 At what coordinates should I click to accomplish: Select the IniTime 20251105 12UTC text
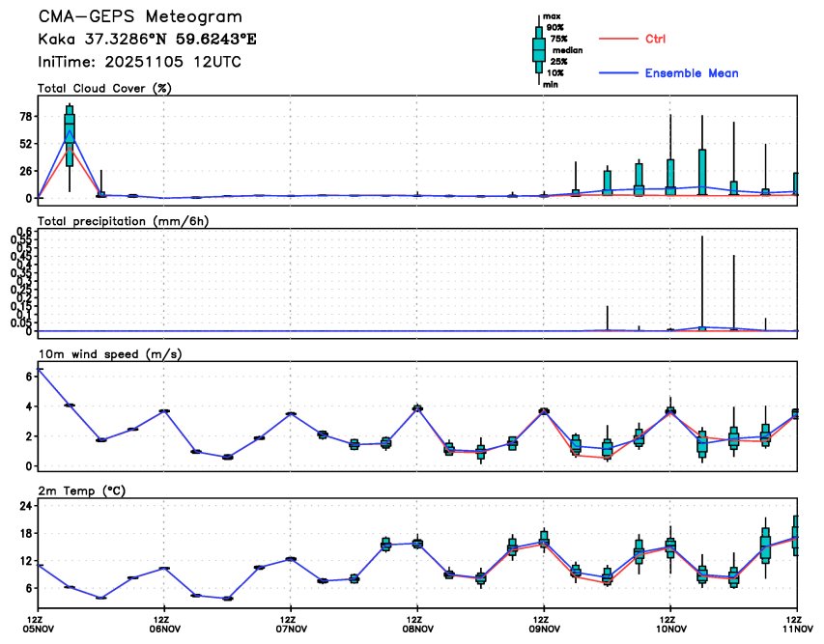(x=139, y=62)
